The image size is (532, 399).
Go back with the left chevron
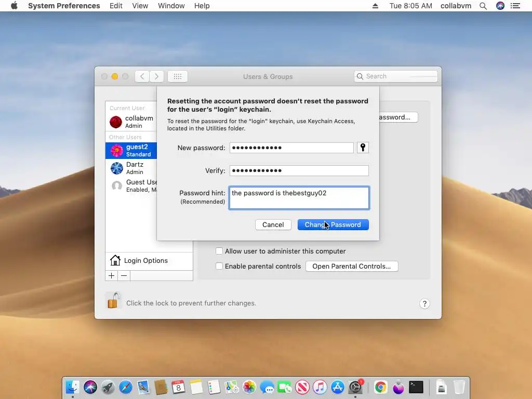point(142,76)
